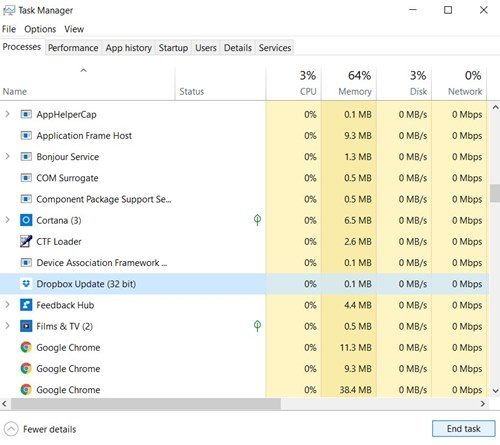Collapse view with Fewer details arrow
This screenshot has width=500, height=445.
pos(11,429)
